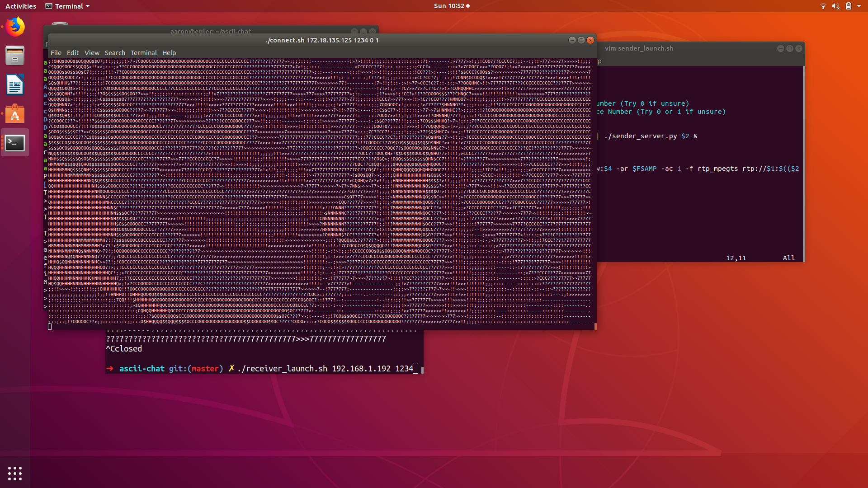Image resolution: width=868 pixels, height=488 pixels.
Task: Open Ubuntu Software from the dock
Action: click(15, 114)
